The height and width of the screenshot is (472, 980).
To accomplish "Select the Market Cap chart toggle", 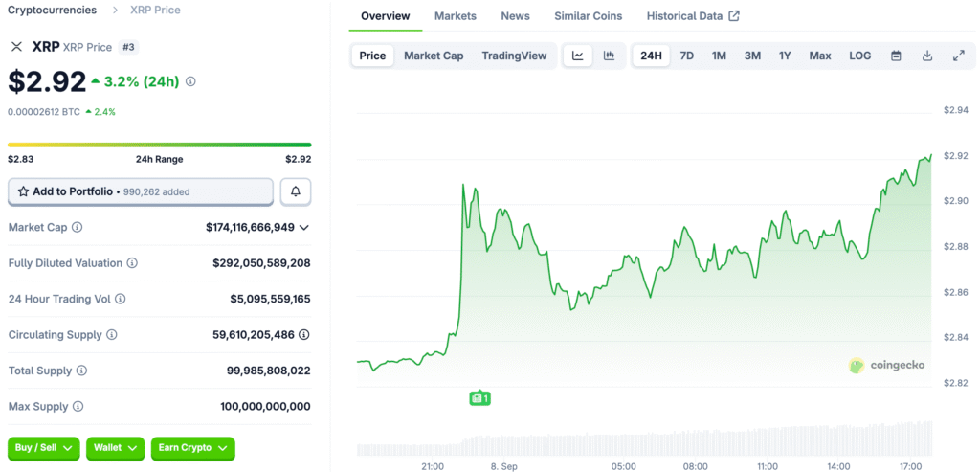I will [434, 56].
